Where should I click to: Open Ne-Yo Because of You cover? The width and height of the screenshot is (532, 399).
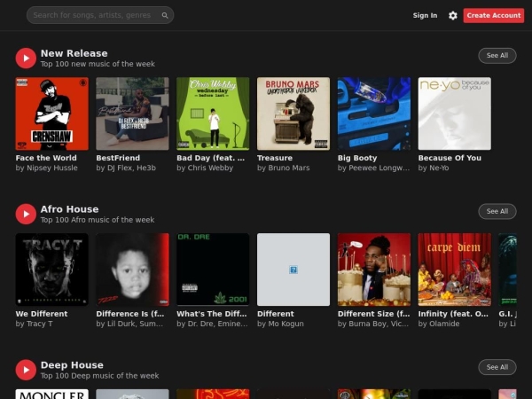pyautogui.click(x=455, y=113)
